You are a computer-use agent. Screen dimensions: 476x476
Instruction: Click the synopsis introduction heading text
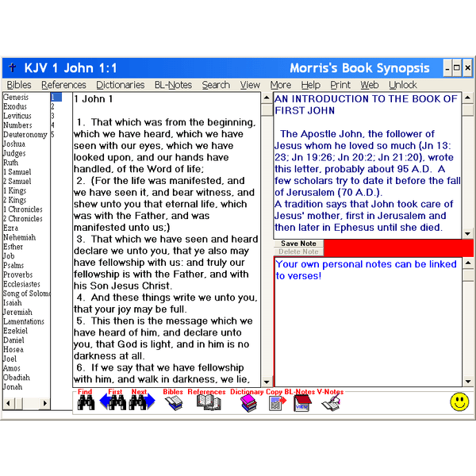click(366, 105)
